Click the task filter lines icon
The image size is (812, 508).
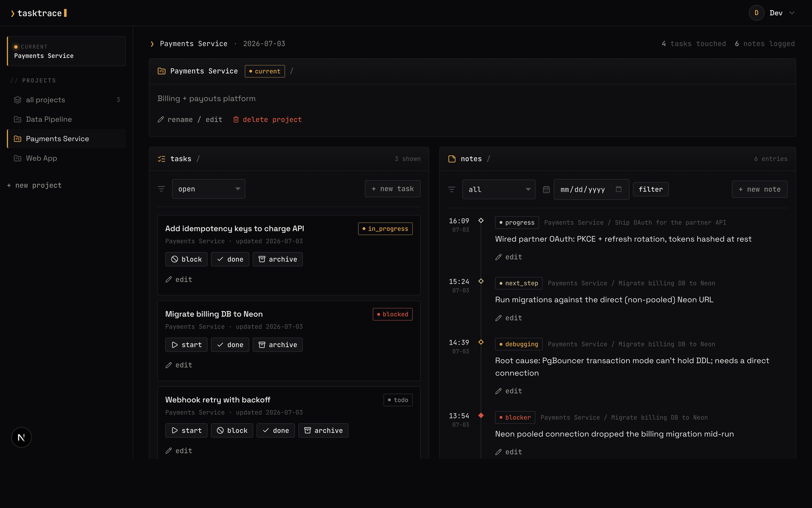point(161,189)
